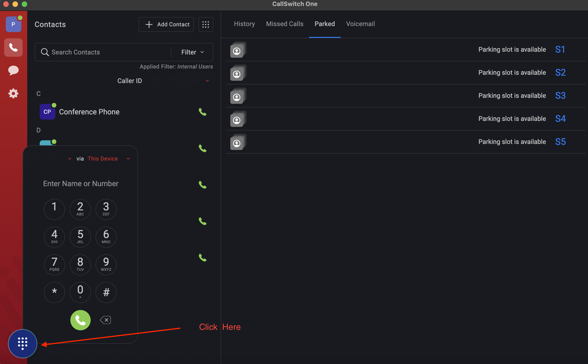Click the 'Contacts' heading
Image resolution: width=588 pixels, height=364 pixels.
coord(50,24)
